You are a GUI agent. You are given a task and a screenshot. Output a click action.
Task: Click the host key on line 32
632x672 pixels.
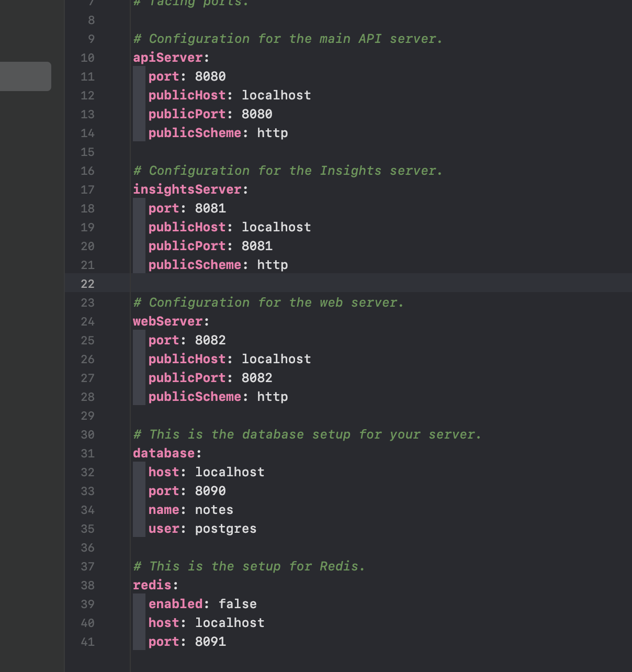164,472
